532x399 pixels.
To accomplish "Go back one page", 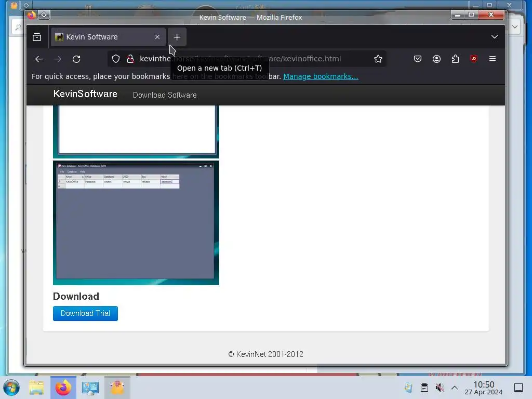I will (39, 59).
